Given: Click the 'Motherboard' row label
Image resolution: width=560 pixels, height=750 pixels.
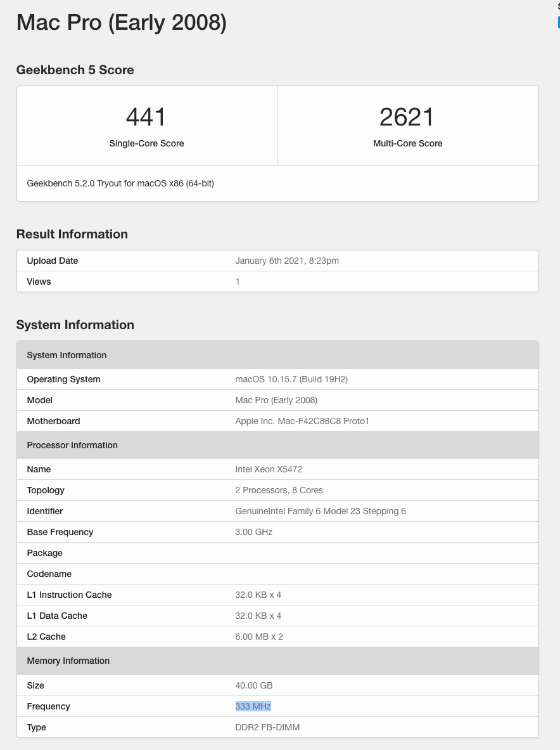Looking at the screenshot, I should click(x=53, y=422).
